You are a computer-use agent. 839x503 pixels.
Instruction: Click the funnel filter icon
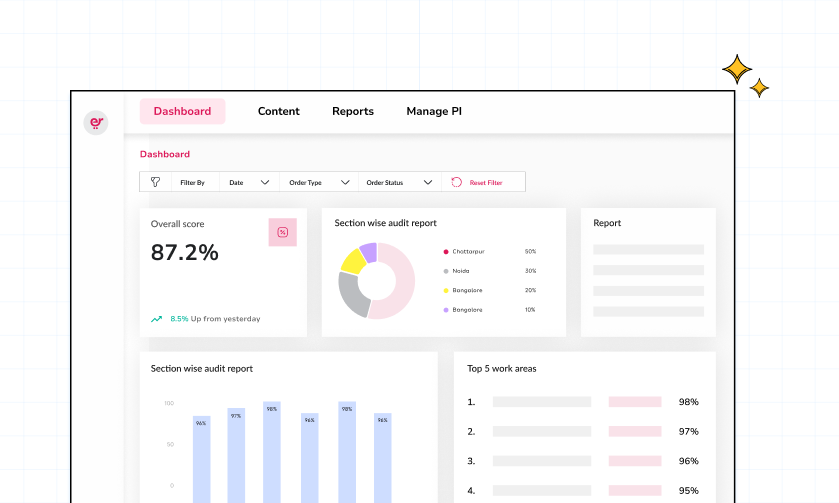point(155,182)
